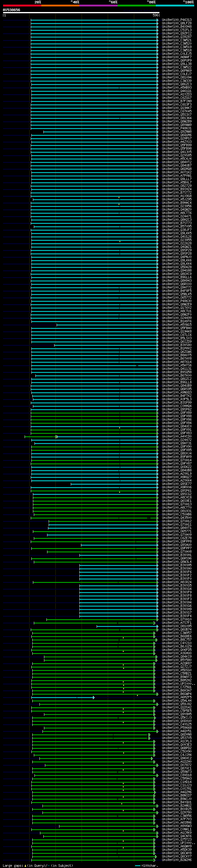Screen dimensions: 197x868
Task: Click the UniRef100_C3W519 label
Action: coord(177,47)
